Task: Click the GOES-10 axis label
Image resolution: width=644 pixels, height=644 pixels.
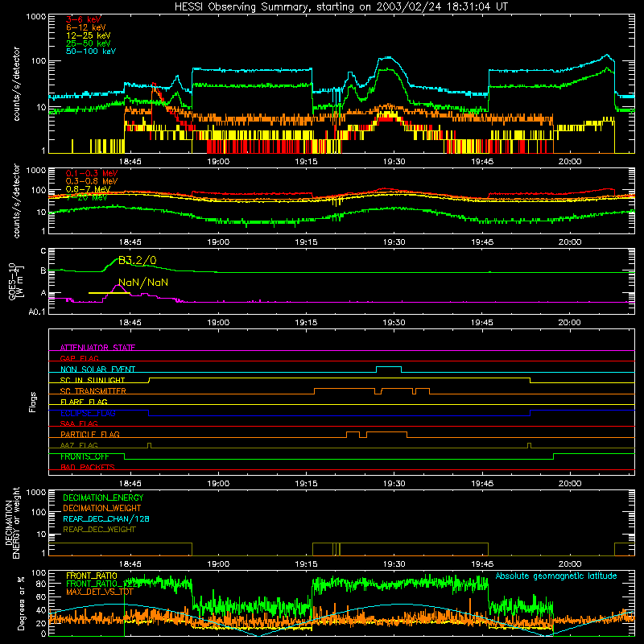Action: [x=16, y=281]
